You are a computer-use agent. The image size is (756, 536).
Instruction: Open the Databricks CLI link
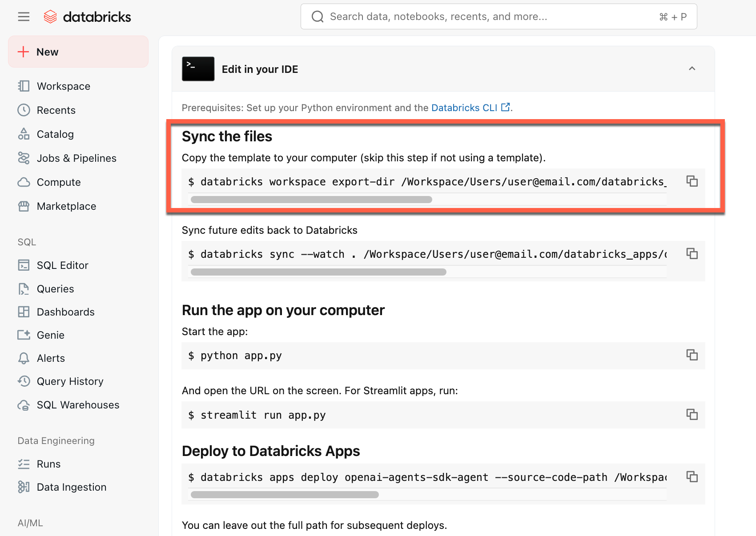point(466,108)
